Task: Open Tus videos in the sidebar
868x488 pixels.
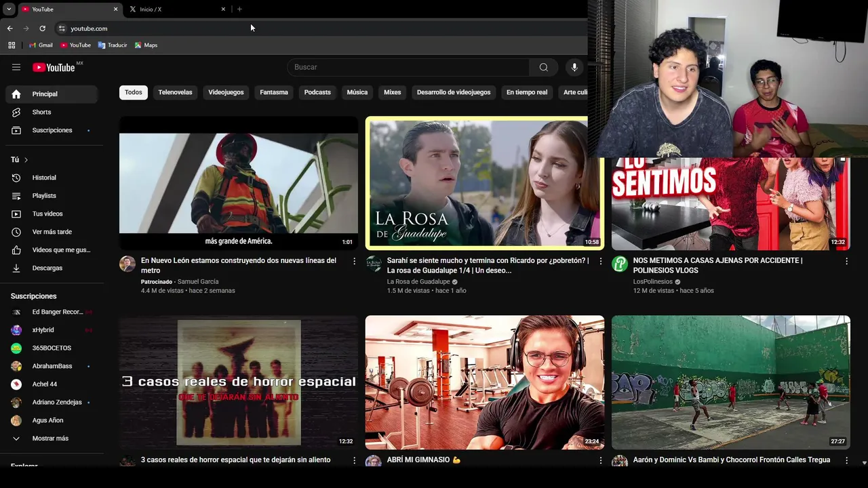Action: pos(52,213)
